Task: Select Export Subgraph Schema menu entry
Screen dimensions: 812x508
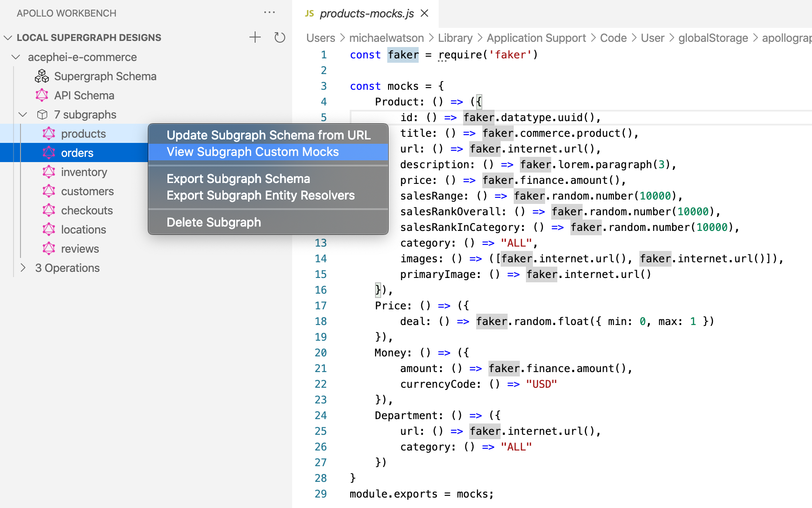Action: click(x=269, y=179)
